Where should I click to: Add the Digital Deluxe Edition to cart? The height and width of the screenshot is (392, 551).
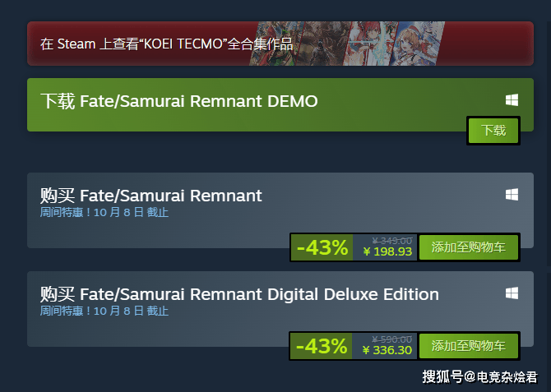pyautogui.click(x=468, y=346)
